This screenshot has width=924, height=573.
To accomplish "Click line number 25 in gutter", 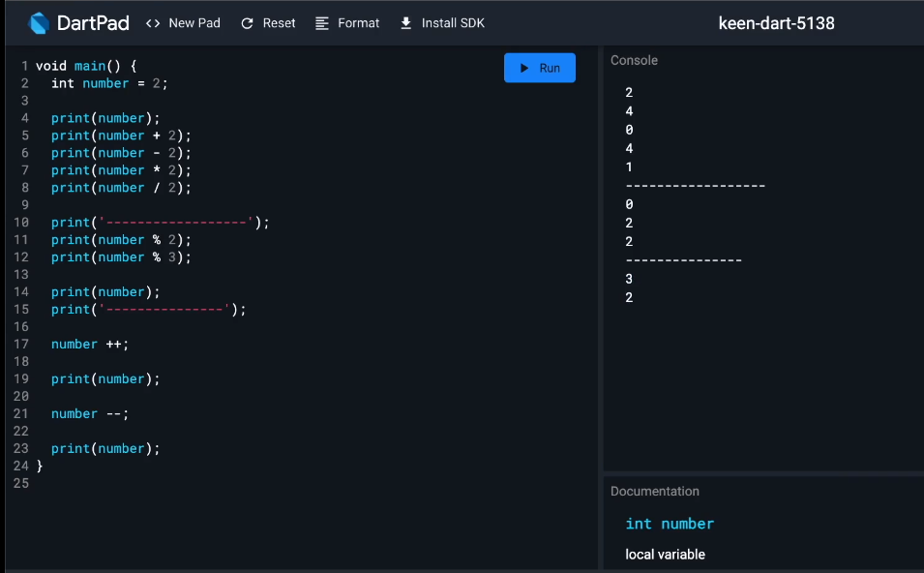I will (21, 483).
